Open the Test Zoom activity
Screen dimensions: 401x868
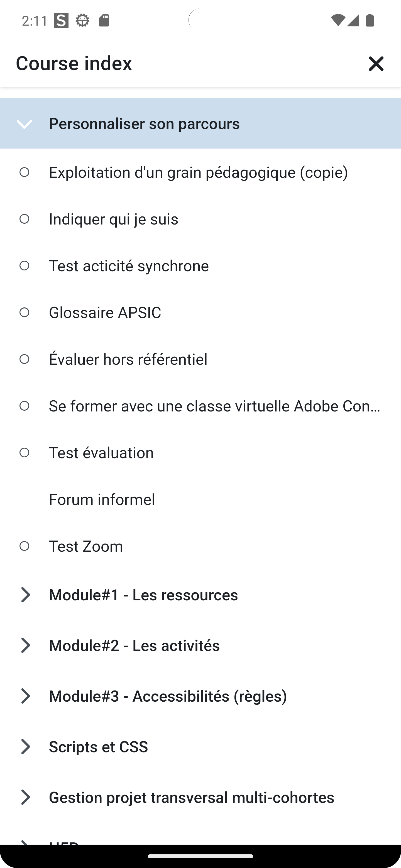pyautogui.click(x=86, y=546)
